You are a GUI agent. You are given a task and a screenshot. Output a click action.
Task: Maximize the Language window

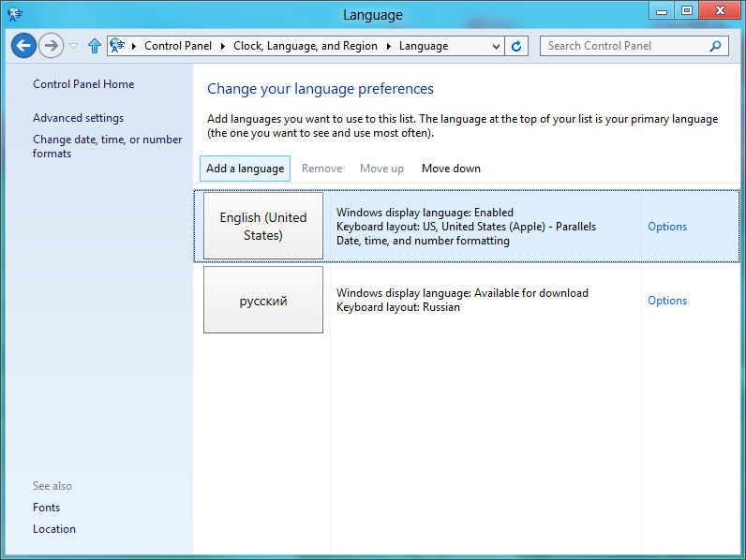click(x=687, y=11)
